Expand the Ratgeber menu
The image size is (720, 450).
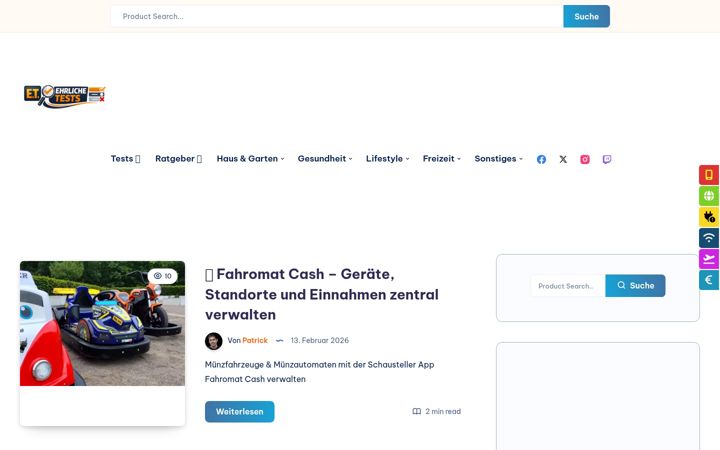pos(178,159)
